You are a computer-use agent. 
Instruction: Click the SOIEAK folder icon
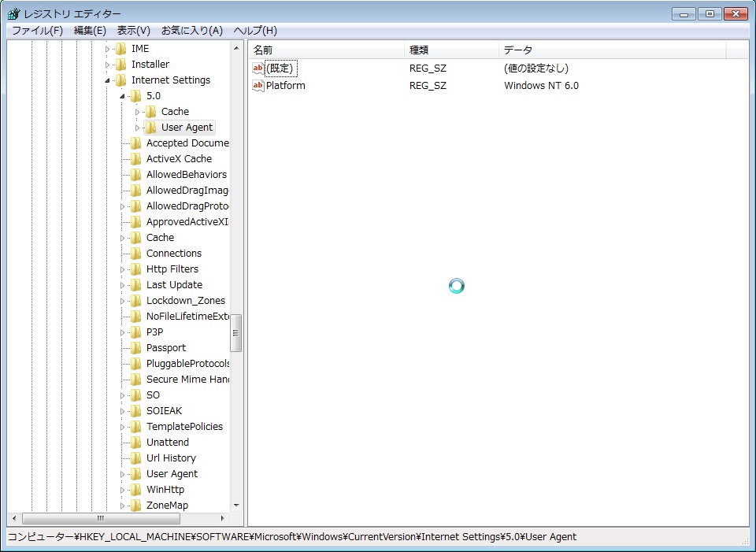[x=135, y=411]
